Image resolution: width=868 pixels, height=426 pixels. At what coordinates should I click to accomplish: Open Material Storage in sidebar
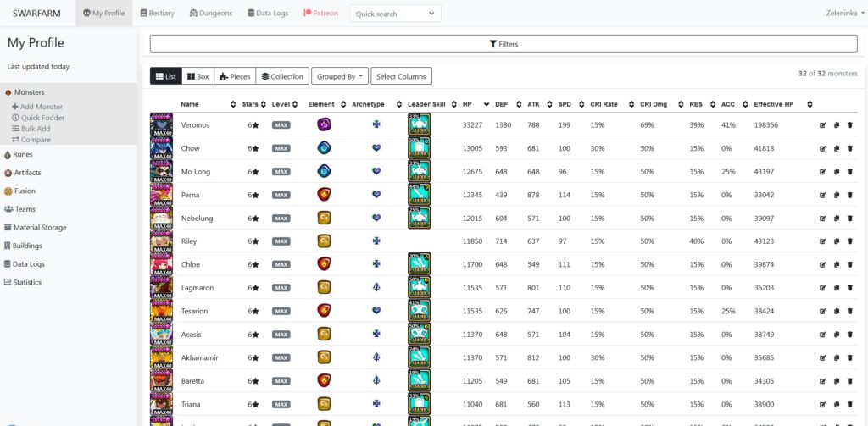[x=36, y=227]
